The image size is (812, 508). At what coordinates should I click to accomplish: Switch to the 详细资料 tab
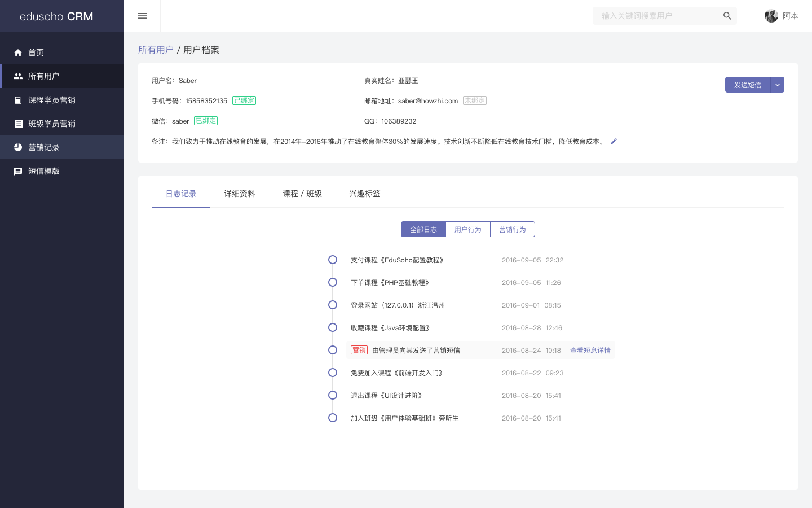click(240, 194)
